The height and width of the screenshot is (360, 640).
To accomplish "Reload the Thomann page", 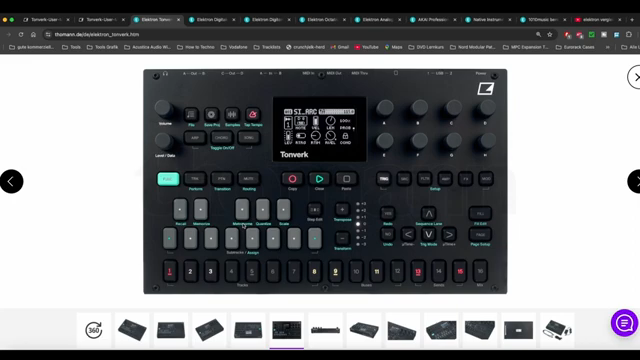I will pos(21,35).
